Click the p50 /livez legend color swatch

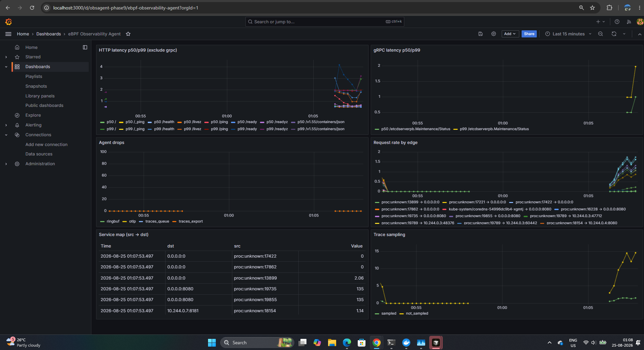180,122
